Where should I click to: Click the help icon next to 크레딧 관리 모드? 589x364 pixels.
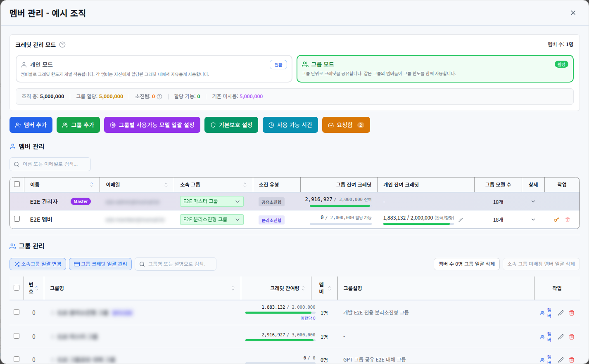(x=62, y=45)
